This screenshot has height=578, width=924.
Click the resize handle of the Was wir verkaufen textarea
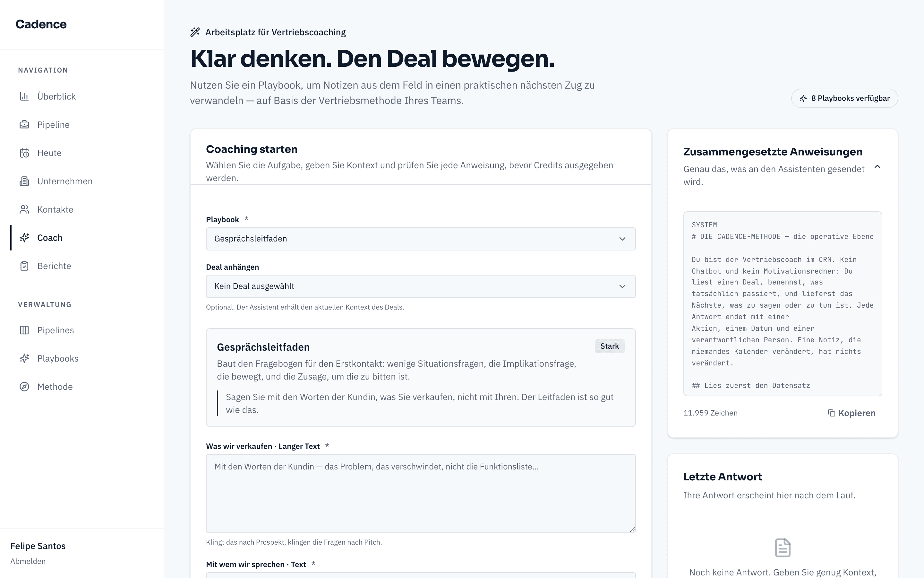coord(632,530)
